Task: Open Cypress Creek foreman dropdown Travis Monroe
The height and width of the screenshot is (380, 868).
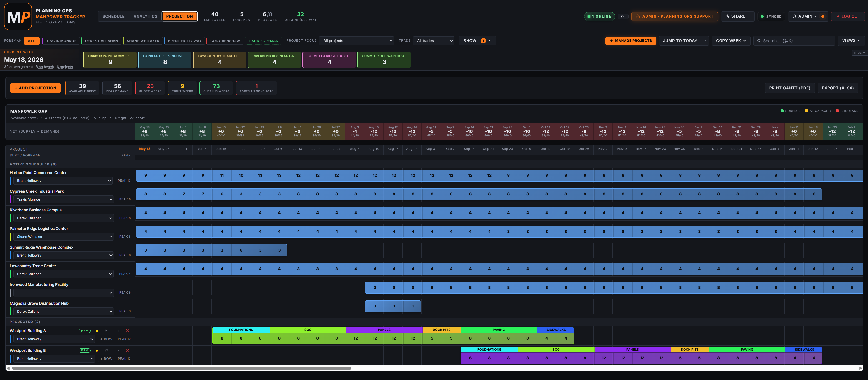Action: 63,199
